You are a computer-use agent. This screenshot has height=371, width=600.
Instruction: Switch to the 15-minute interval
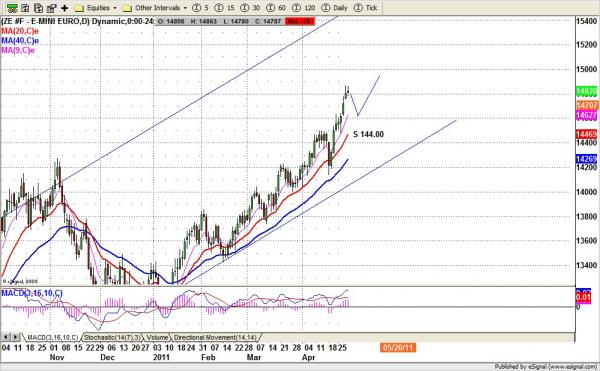point(224,8)
